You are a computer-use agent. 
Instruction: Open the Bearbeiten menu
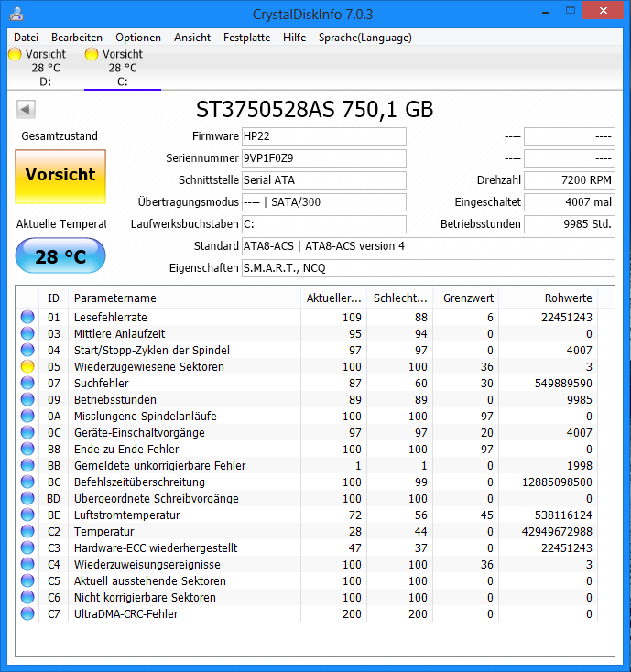click(x=77, y=38)
